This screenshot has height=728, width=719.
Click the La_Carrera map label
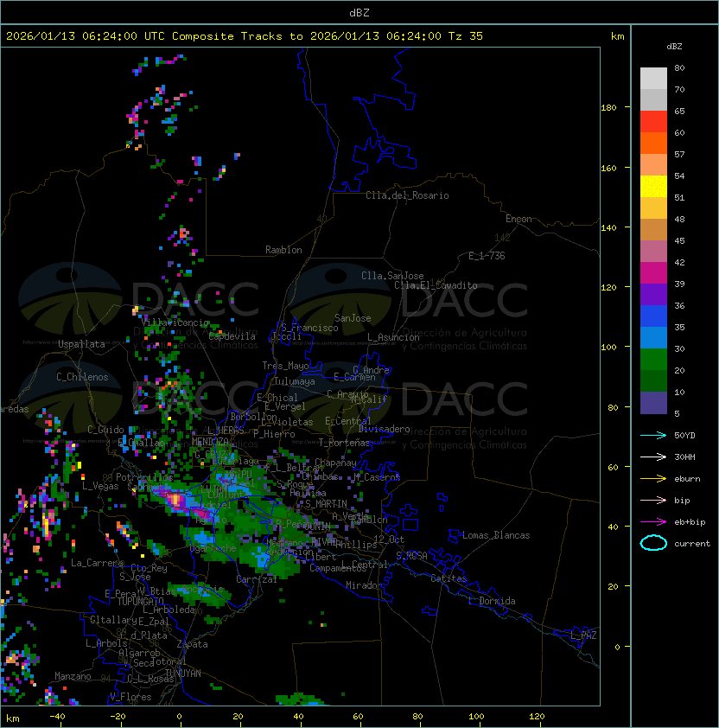[x=97, y=563]
